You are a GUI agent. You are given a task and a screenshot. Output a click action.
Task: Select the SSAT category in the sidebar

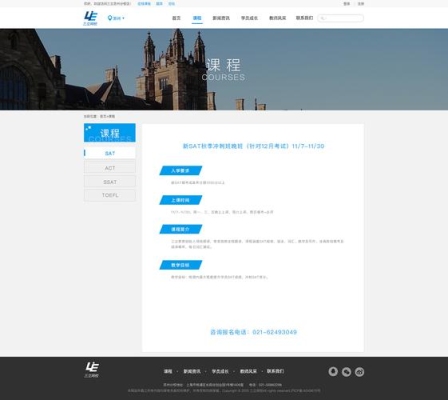(x=110, y=182)
